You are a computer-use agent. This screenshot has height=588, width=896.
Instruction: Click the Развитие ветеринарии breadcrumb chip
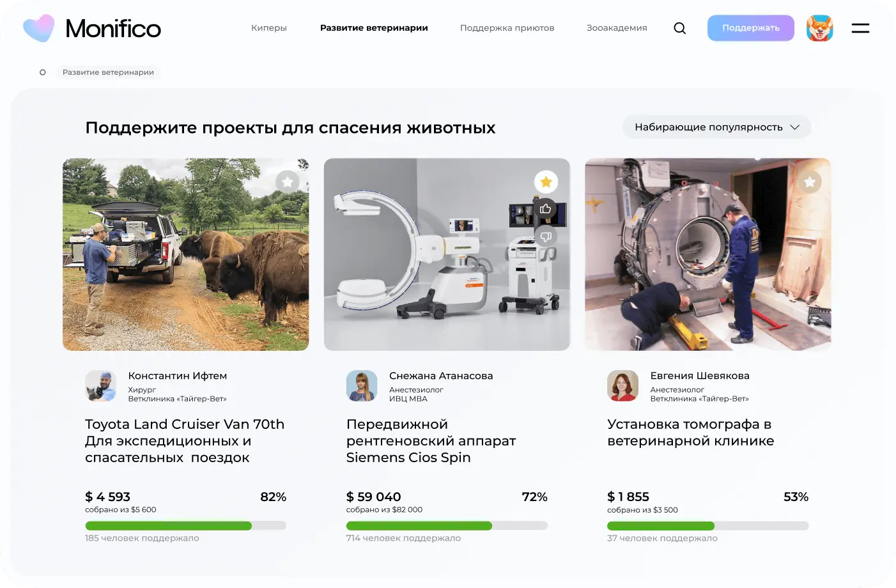pyautogui.click(x=108, y=72)
